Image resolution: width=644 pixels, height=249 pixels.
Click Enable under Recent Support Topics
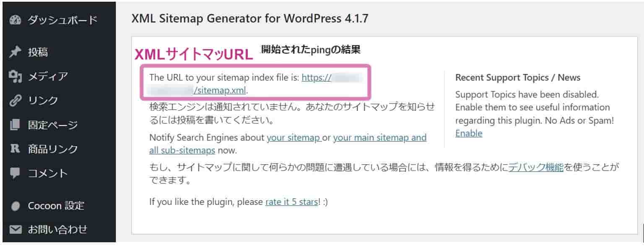[469, 134]
